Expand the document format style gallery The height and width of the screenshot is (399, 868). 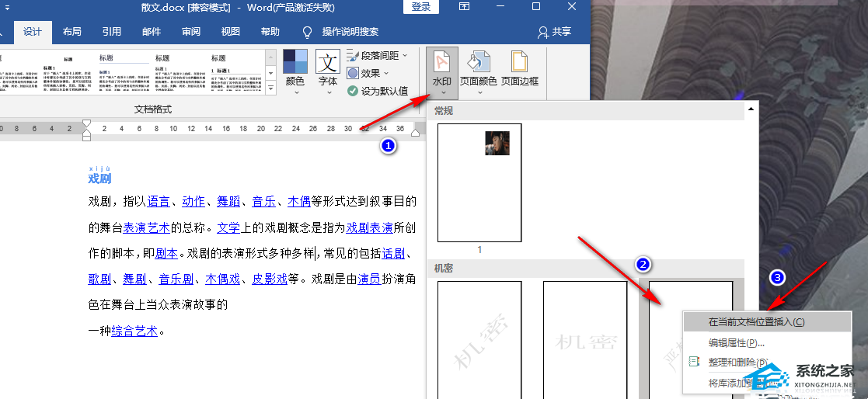tap(270, 90)
